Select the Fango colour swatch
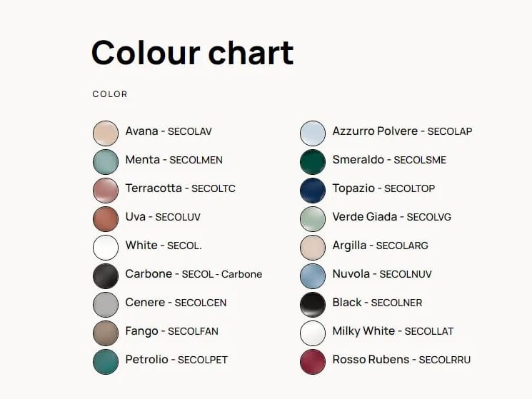 coord(105,333)
